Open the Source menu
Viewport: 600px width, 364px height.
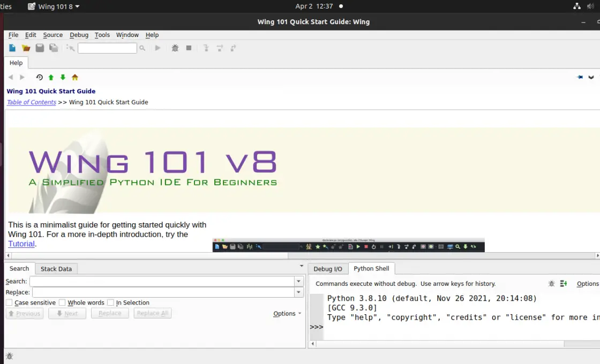pyautogui.click(x=53, y=35)
